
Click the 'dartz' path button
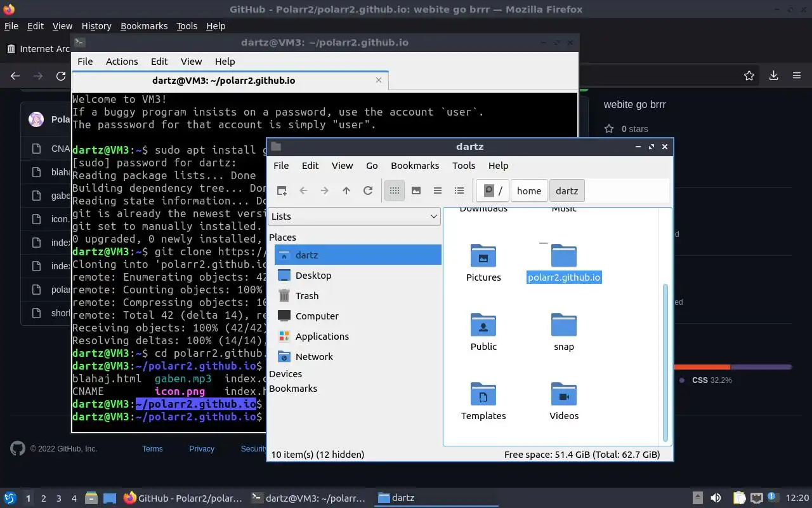[x=567, y=190]
